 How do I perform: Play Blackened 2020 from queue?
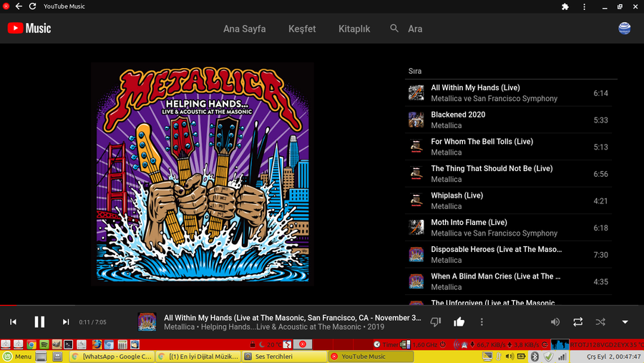coord(509,120)
